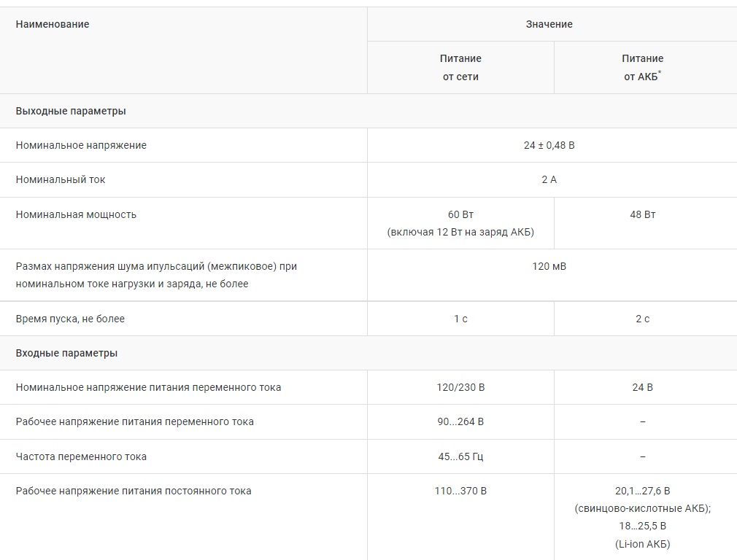Click the "Питание от сети" subheader
The image size is (737, 560).
coord(460,67)
